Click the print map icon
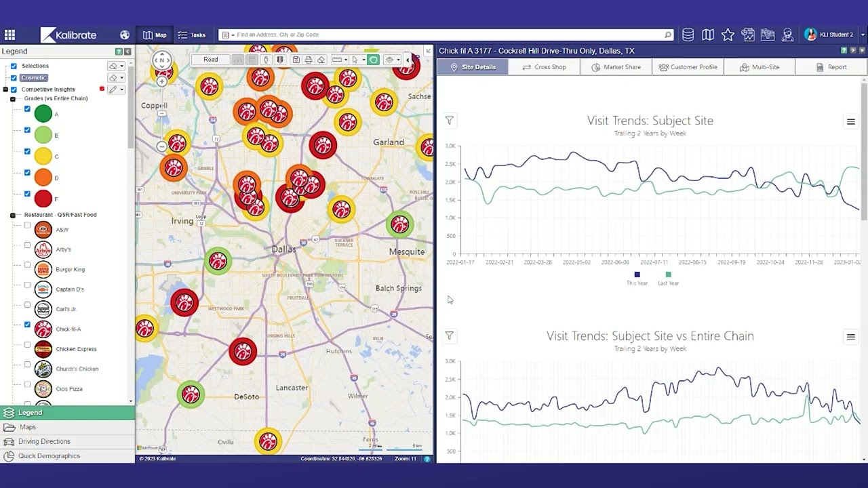This screenshot has height=488, width=868. click(309, 60)
